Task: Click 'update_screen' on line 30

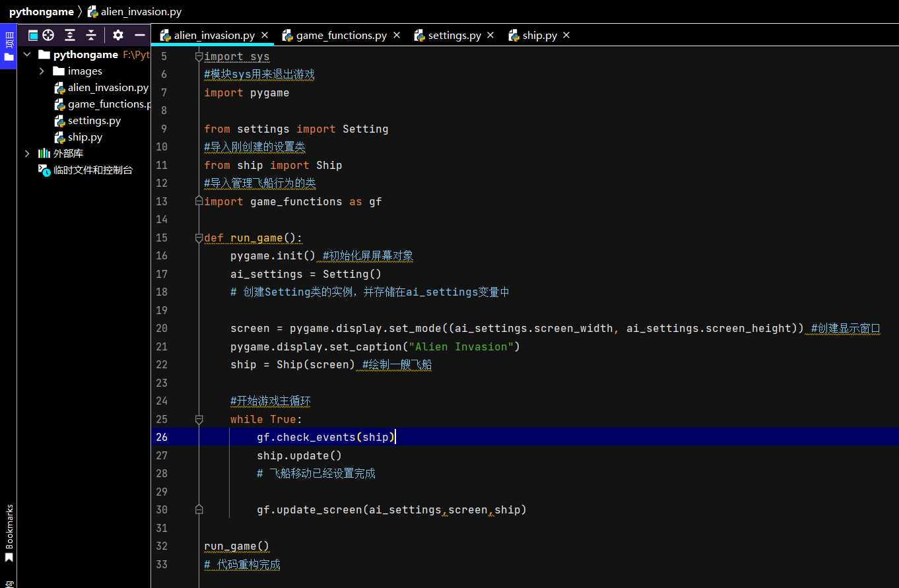Action: click(319, 509)
